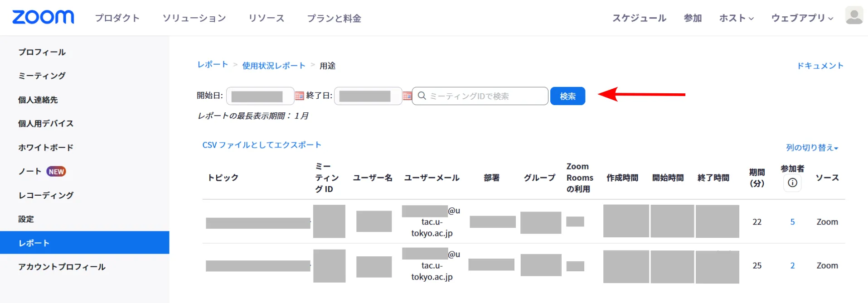Click 使用状況レポート breadcrumb link
This screenshot has height=303, width=868.
pos(274,66)
